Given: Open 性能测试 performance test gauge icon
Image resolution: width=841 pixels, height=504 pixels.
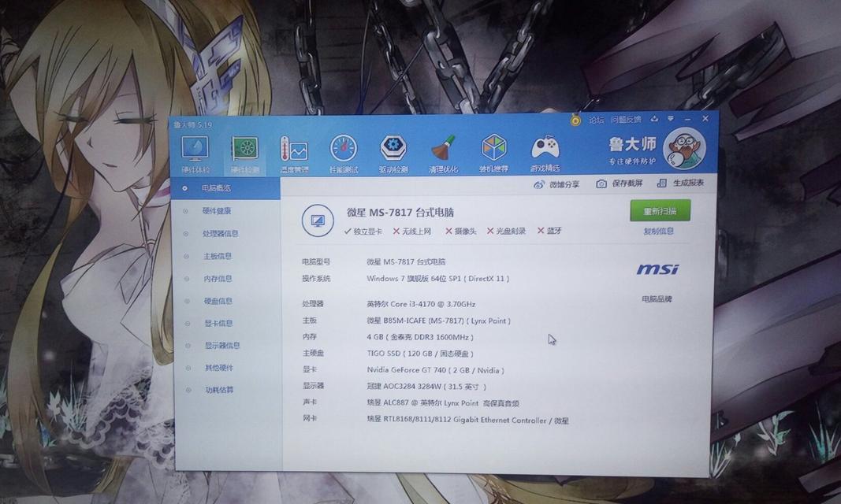Looking at the screenshot, I should tap(344, 154).
